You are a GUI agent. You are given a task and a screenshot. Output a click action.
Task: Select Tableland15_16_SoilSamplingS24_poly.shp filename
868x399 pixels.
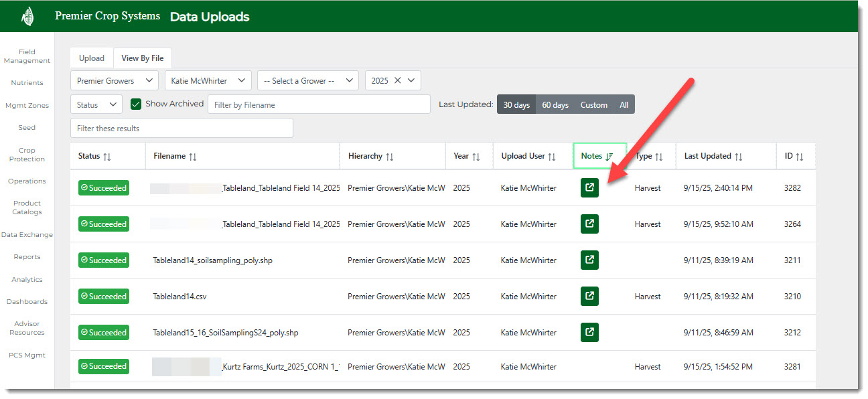pyautogui.click(x=226, y=333)
